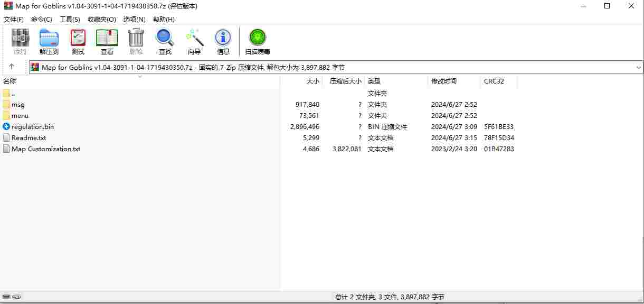Open the 向导 (Wizard) wand icon

pos(194,39)
